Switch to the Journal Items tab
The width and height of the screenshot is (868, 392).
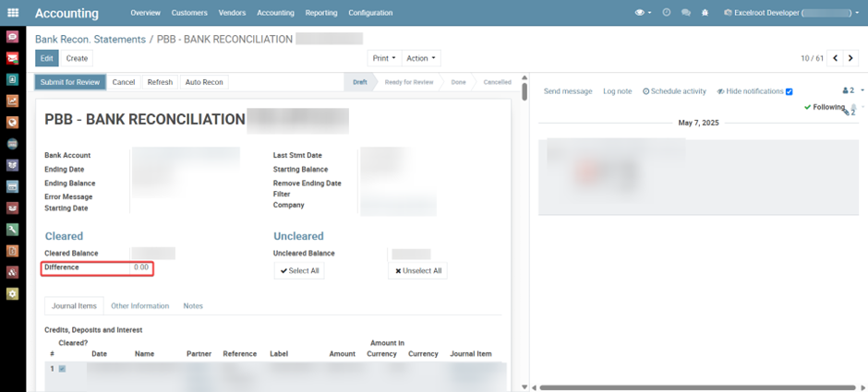pos(74,305)
